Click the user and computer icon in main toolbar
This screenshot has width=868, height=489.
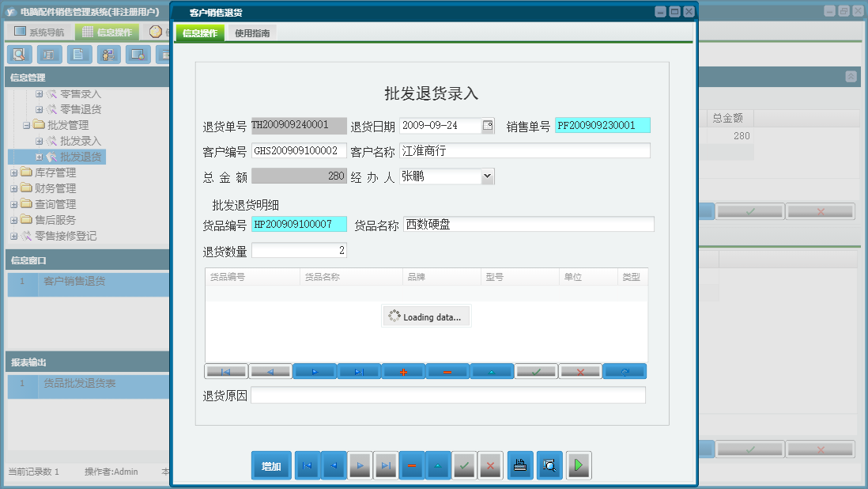[x=108, y=55]
